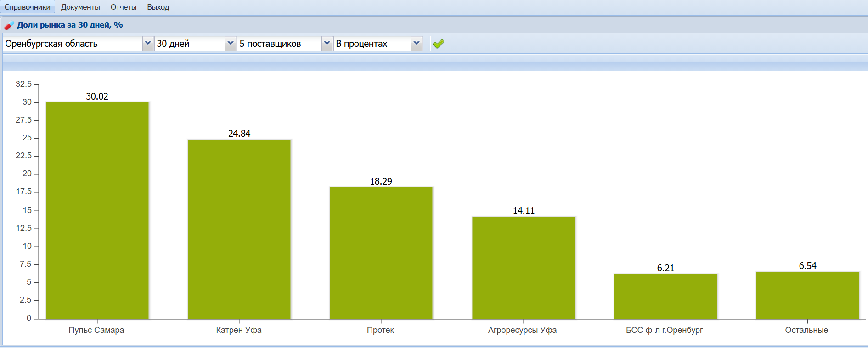Click the red pill icon beside the title
Screen dimensions: 868x348
pyautogui.click(x=9, y=25)
